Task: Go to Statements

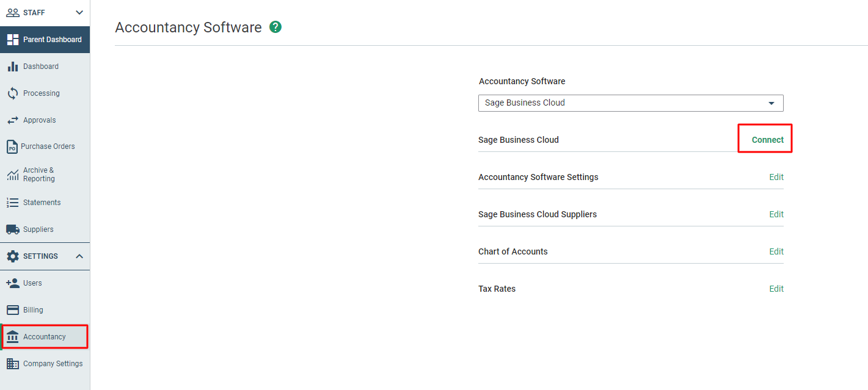Action: coord(45,203)
